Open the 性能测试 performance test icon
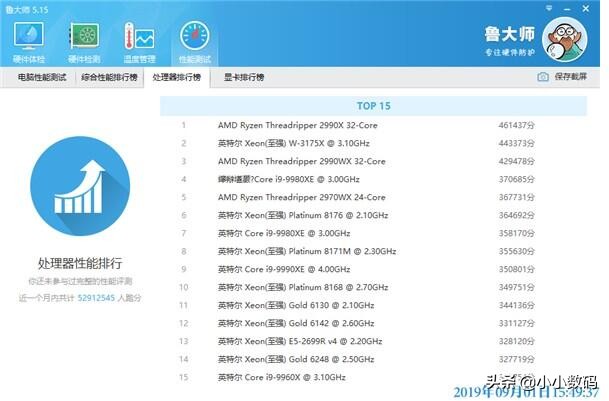 coord(195,42)
